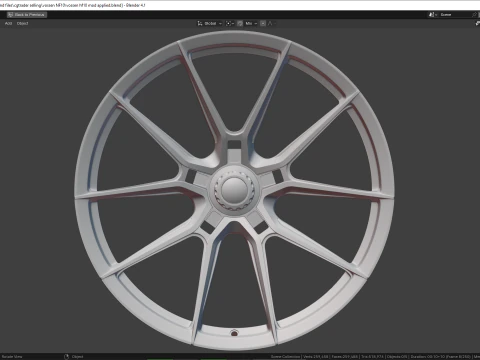Edit the Scene name field
Image resolution: width=480 pixels, height=360 pixels.
[x=455, y=15]
